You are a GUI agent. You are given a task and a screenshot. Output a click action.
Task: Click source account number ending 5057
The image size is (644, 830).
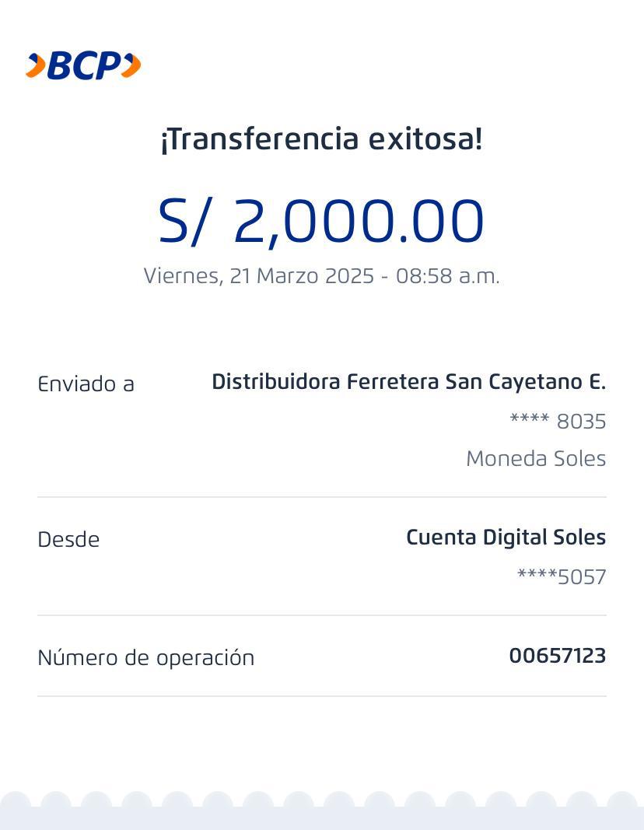pos(561,577)
